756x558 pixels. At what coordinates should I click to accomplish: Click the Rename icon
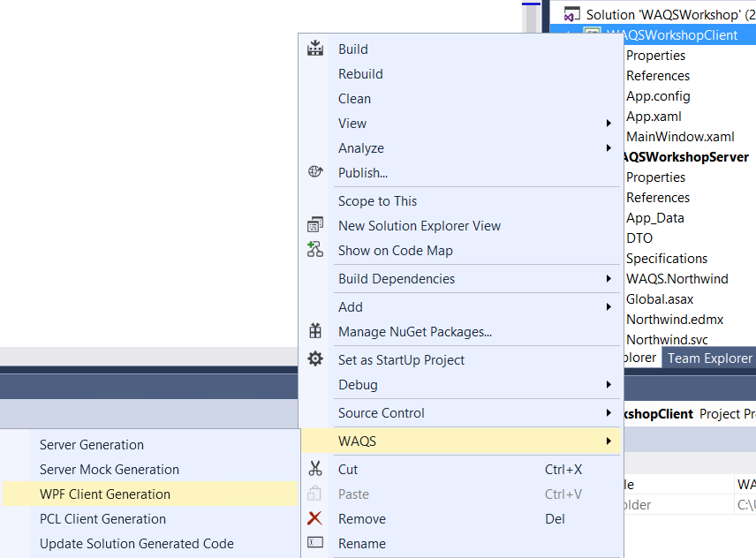[x=315, y=543]
